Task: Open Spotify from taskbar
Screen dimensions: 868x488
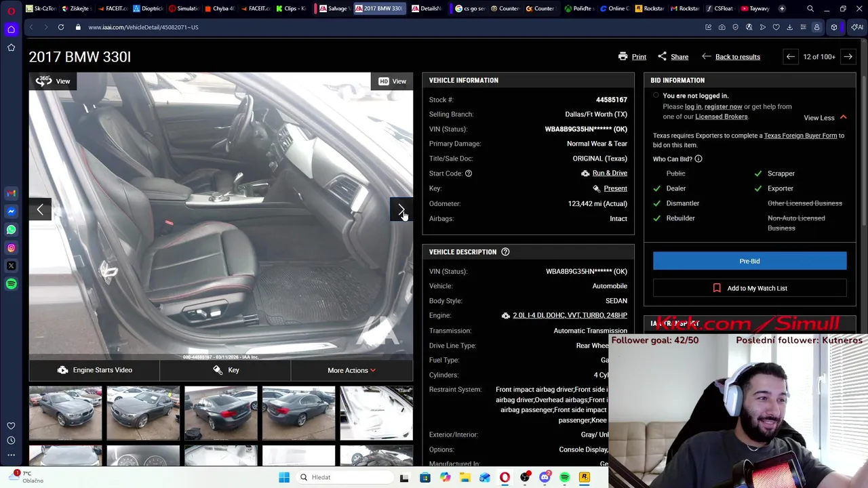Action: (x=564, y=477)
